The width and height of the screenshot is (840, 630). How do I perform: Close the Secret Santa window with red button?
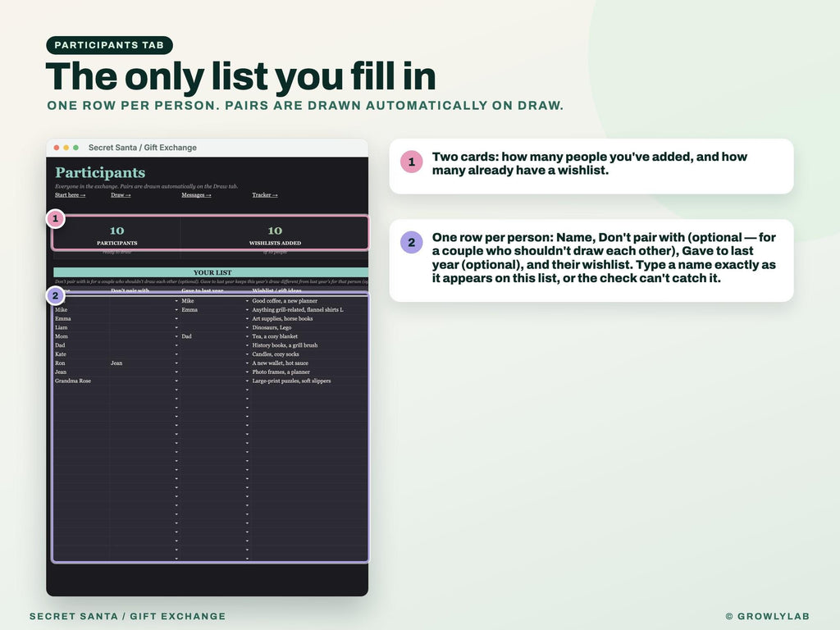coord(57,148)
